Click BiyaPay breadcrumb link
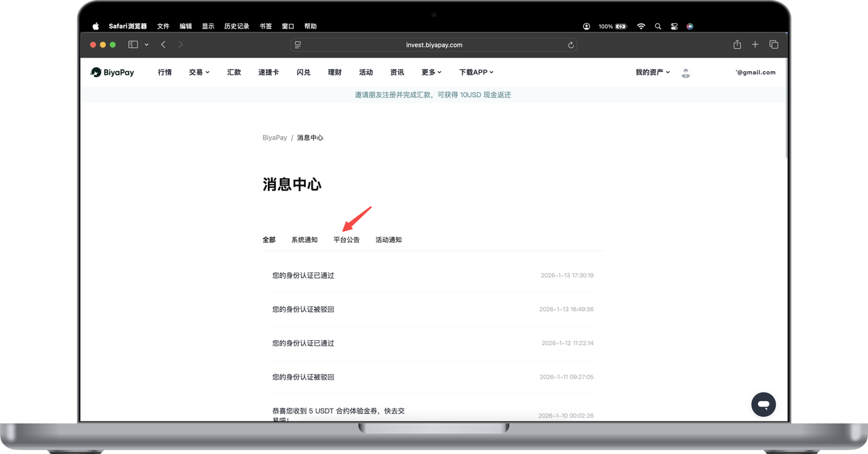Viewport: 868px width, 454px height. click(275, 138)
